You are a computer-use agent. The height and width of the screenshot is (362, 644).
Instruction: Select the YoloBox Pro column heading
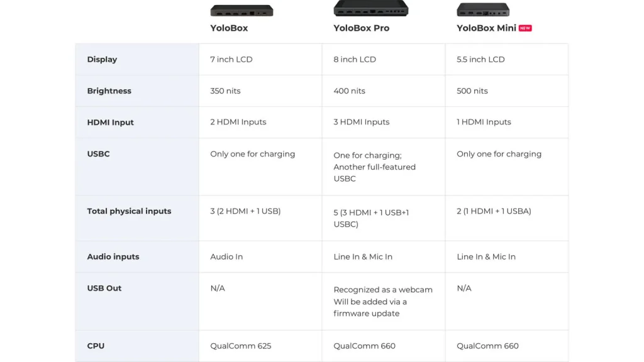coord(361,28)
